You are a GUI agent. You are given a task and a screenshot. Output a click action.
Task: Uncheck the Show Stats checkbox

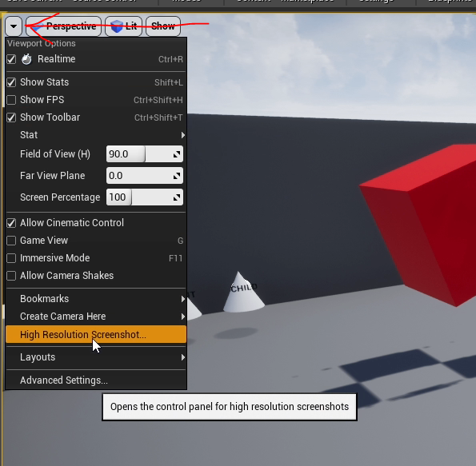coord(11,82)
